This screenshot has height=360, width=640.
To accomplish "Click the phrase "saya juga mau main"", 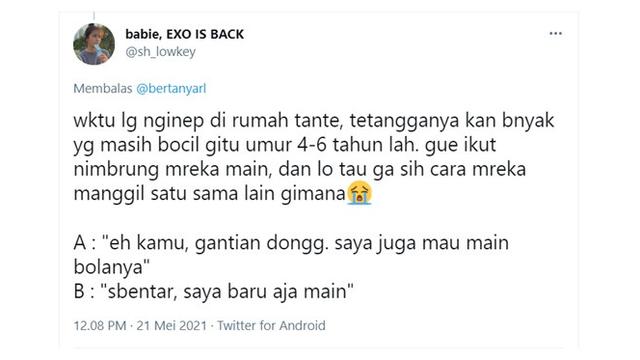I will (x=422, y=243).
